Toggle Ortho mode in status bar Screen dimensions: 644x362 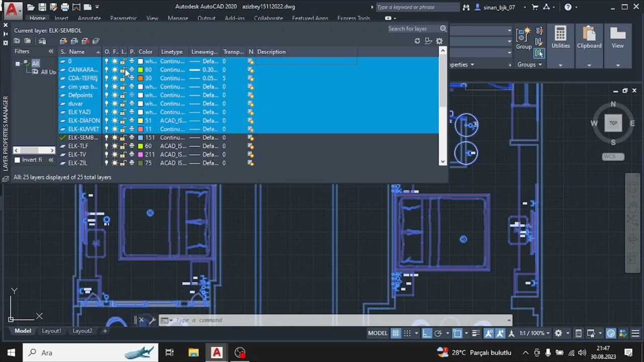(x=427, y=333)
